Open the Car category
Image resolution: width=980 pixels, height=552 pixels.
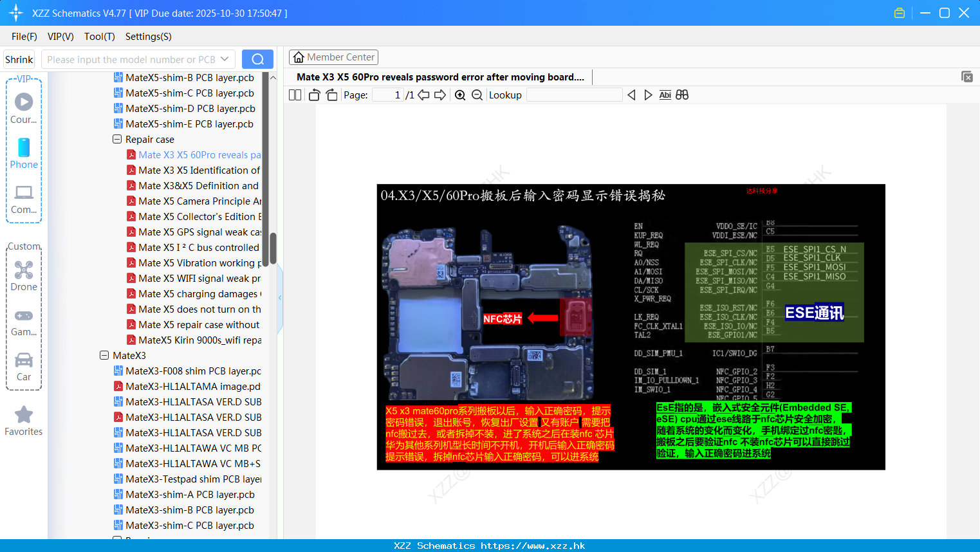click(24, 366)
